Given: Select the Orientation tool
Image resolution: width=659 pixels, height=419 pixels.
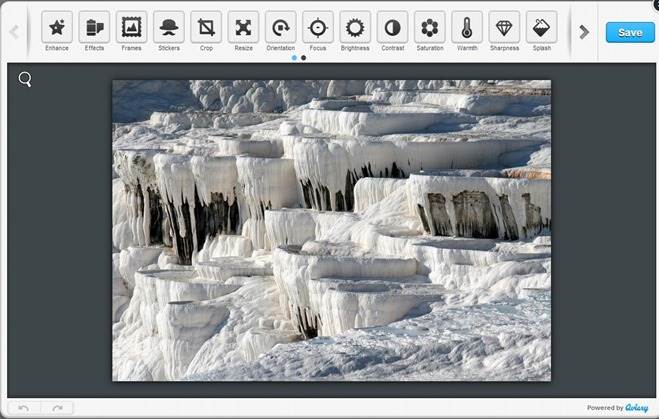Looking at the screenshot, I should click(281, 28).
